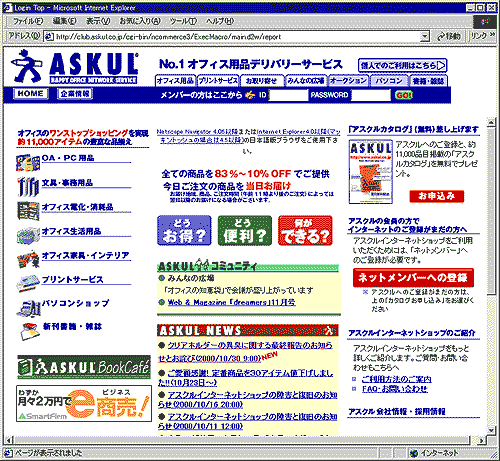Click the どう便利? green button

(x=245, y=231)
